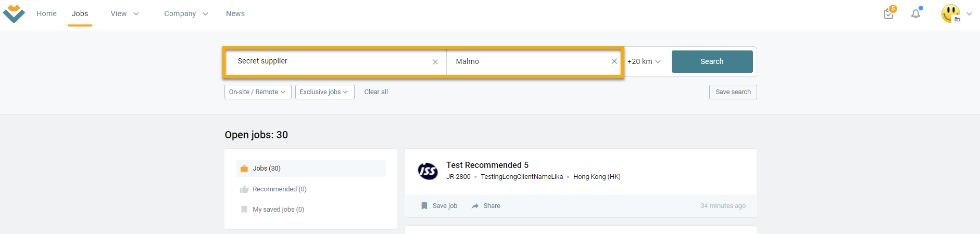Click the app logo in the header

tap(14, 14)
